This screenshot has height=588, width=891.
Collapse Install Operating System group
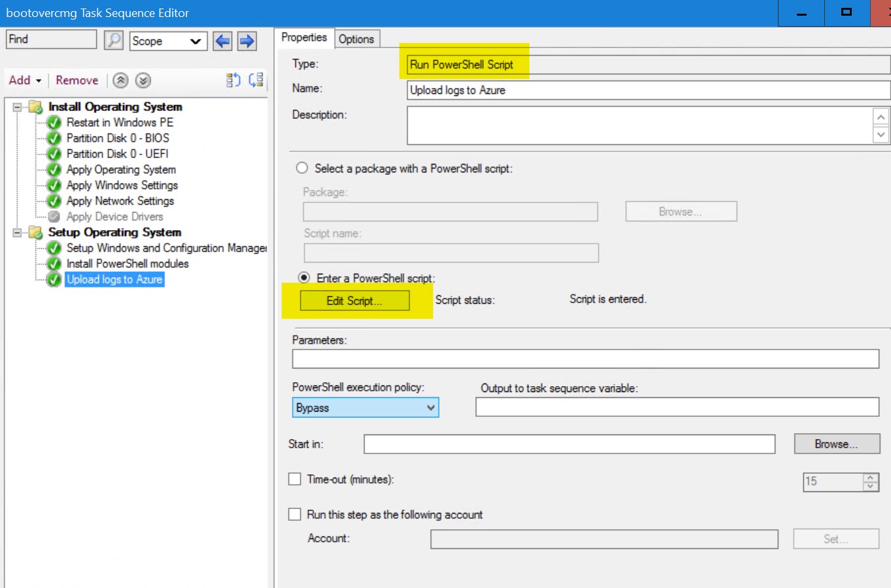tap(18, 106)
